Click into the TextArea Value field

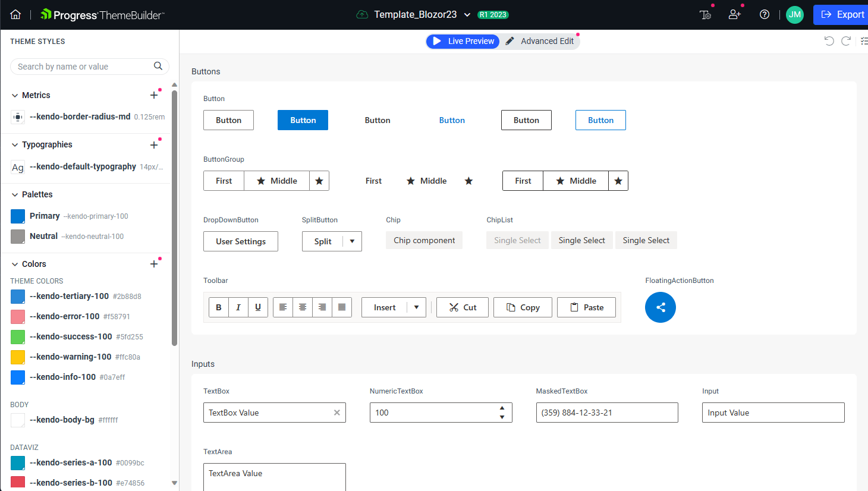pos(274,477)
